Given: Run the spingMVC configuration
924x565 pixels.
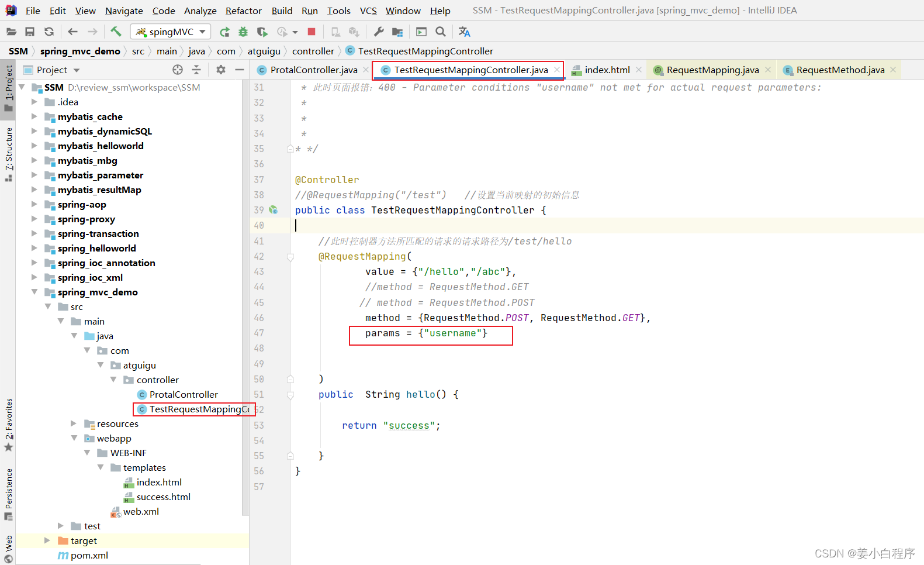Looking at the screenshot, I should point(224,32).
